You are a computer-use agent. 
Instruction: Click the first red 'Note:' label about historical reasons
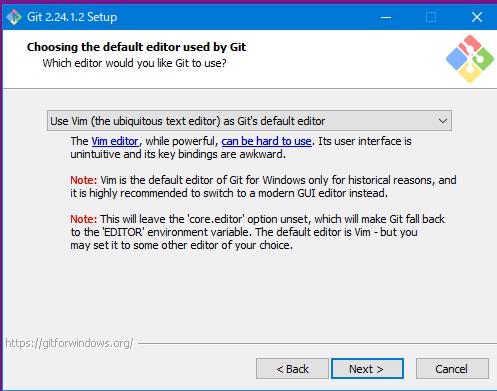click(x=83, y=180)
